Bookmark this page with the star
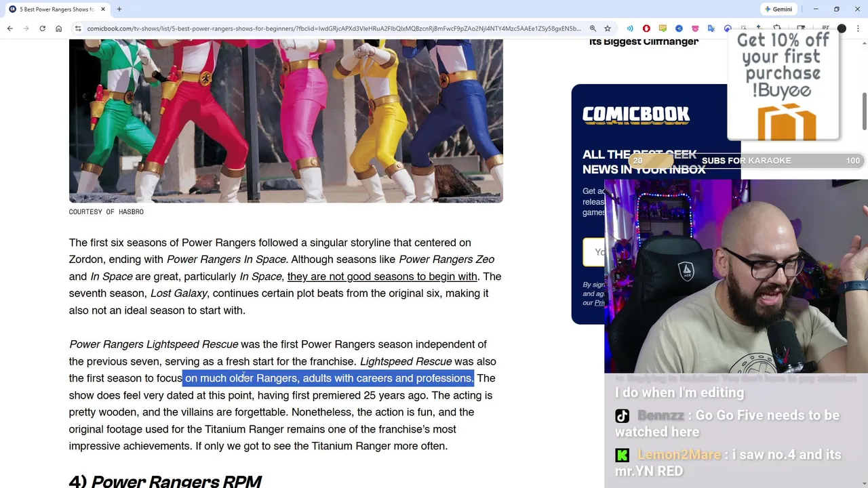The height and width of the screenshot is (488, 868). click(x=608, y=28)
